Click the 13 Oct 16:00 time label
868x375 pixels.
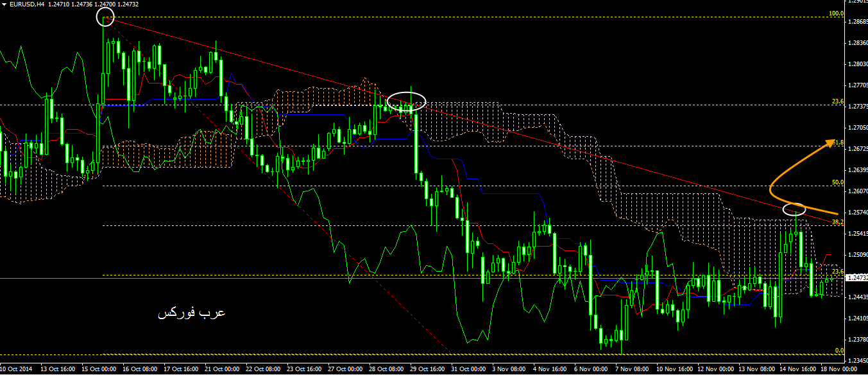click(56, 370)
